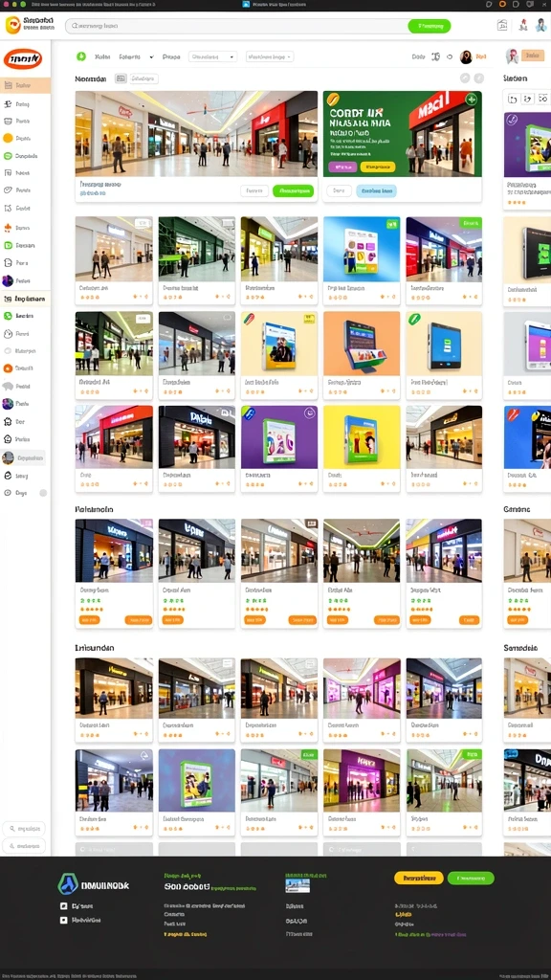
Task: Click the yellow pill button in the footer
Action: (419, 879)
